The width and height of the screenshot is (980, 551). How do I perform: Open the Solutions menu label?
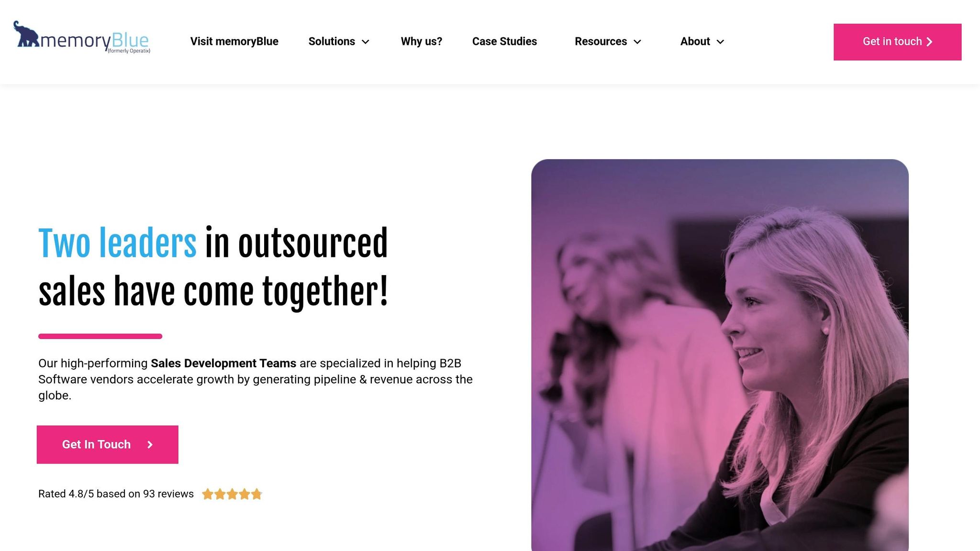pyautogui.click(x=332, y=42)
